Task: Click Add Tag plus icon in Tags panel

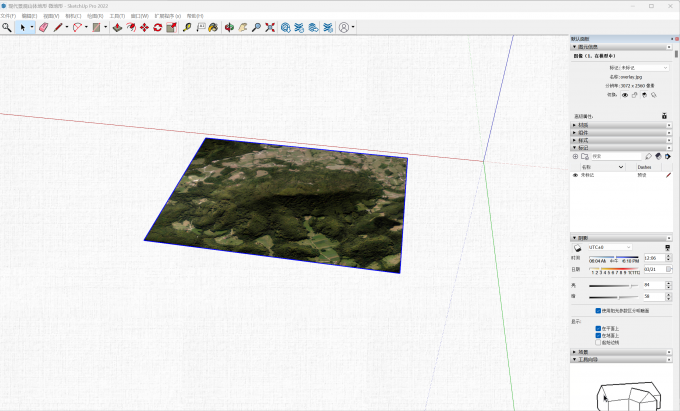Action: point(575,156)
